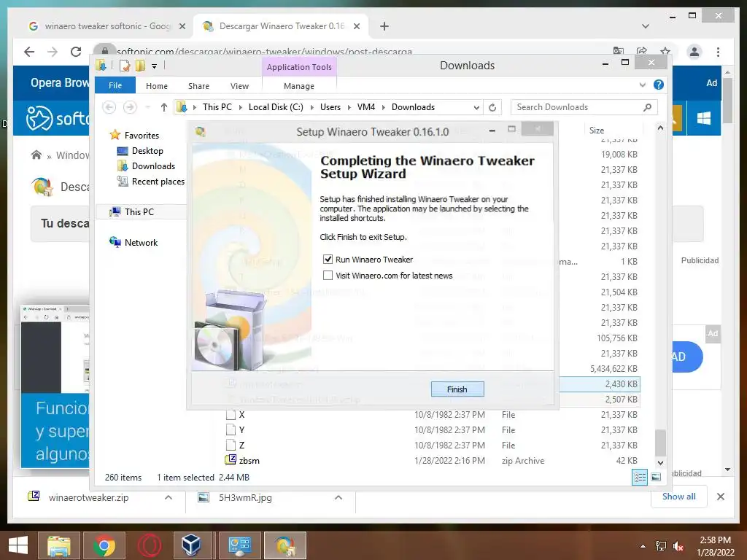This screenshot has height=560, width=747.
Task: Open Windows Start button
Action: tap(18, 545)
